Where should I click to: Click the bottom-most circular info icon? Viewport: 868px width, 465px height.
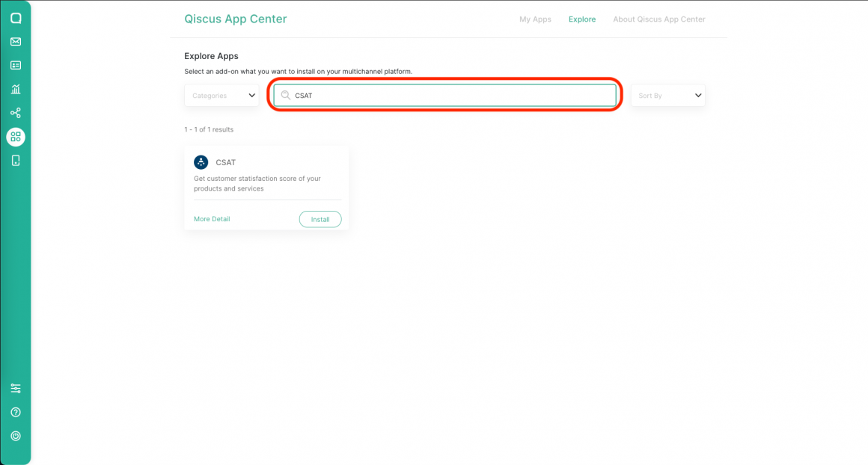coord(15,436)
